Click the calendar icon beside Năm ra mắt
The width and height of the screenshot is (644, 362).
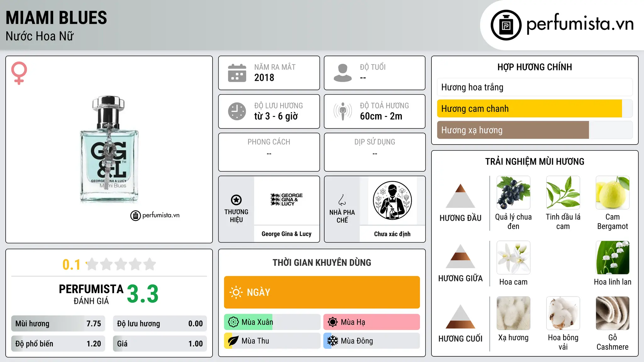click(x=237, y=73)
